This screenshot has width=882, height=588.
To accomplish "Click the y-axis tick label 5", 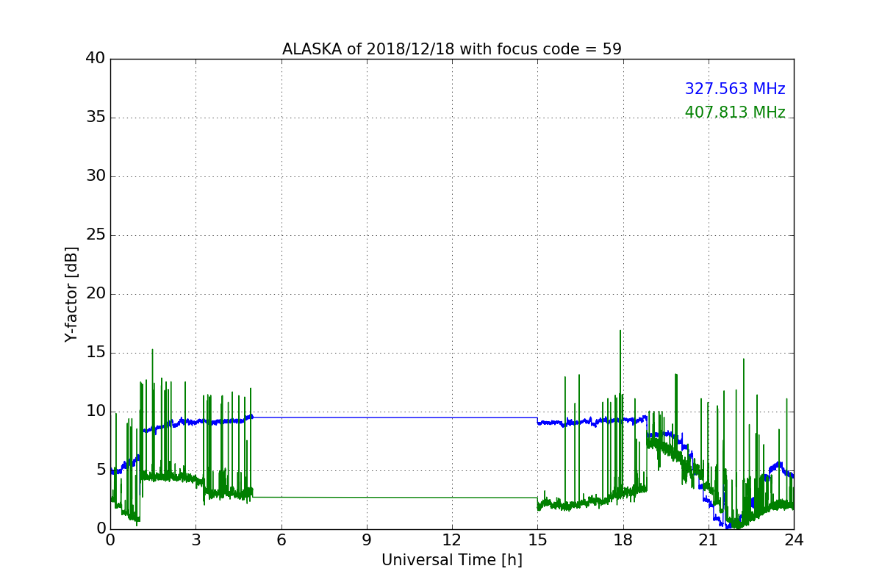I will click(101, 470).
